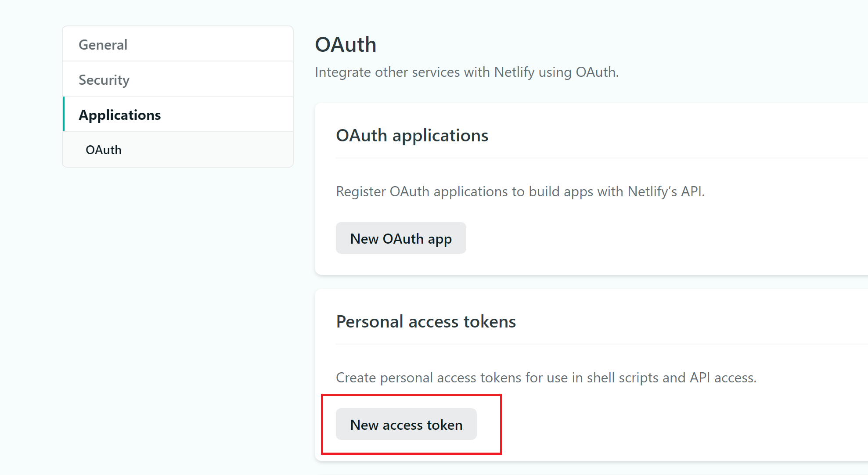Click the word "Netlify" in the page subtitle
Image resolution: width=868 pixels, height=475 pixels.
click(x=514, y=72)
